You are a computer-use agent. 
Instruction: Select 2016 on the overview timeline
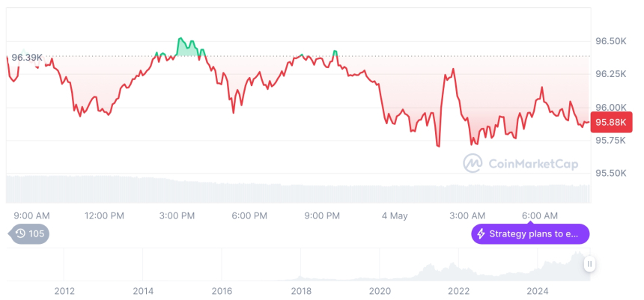click(222, 290)
